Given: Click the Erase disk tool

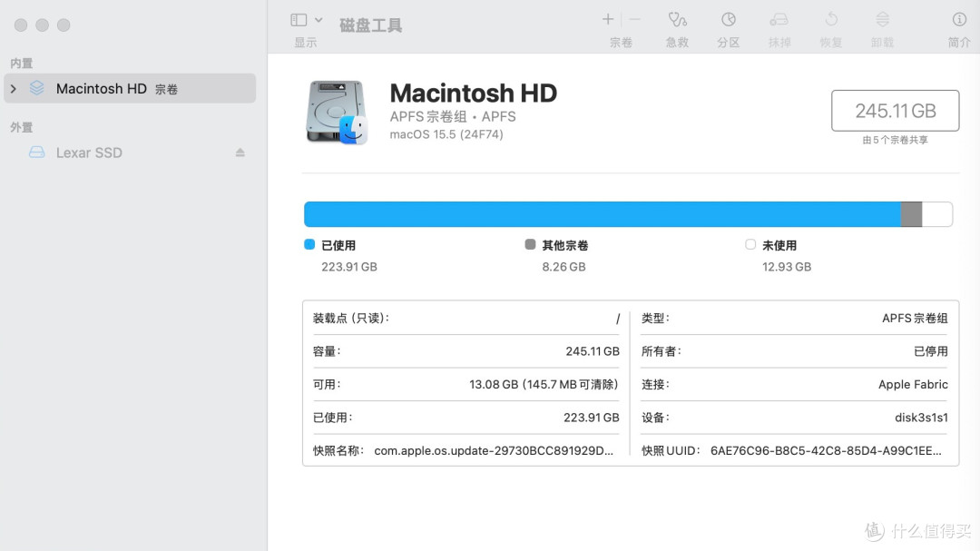Looking at the screenshot, I should click(x=779, y=20).
